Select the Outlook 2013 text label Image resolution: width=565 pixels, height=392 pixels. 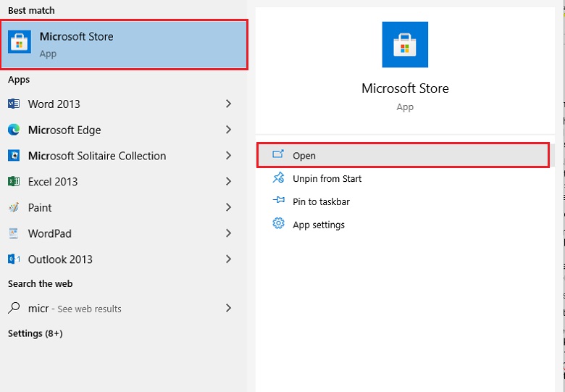[x=60, y=260]
